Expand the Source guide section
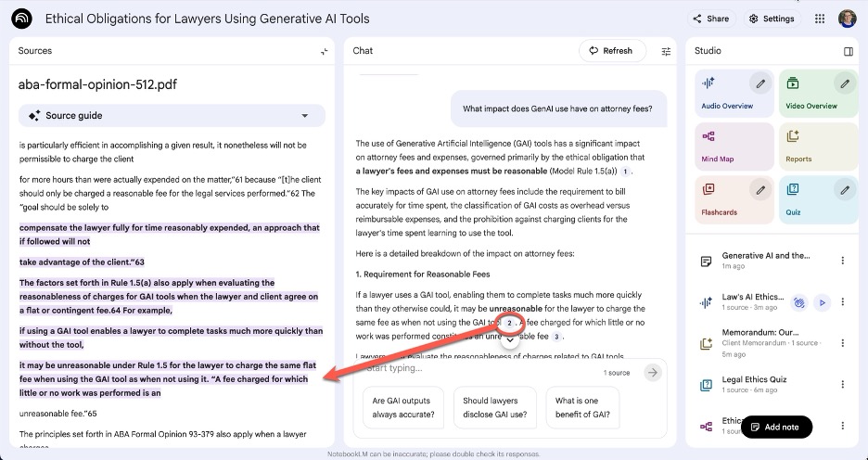The height and width of the screenshot is (460, 868). coord(304,116)
